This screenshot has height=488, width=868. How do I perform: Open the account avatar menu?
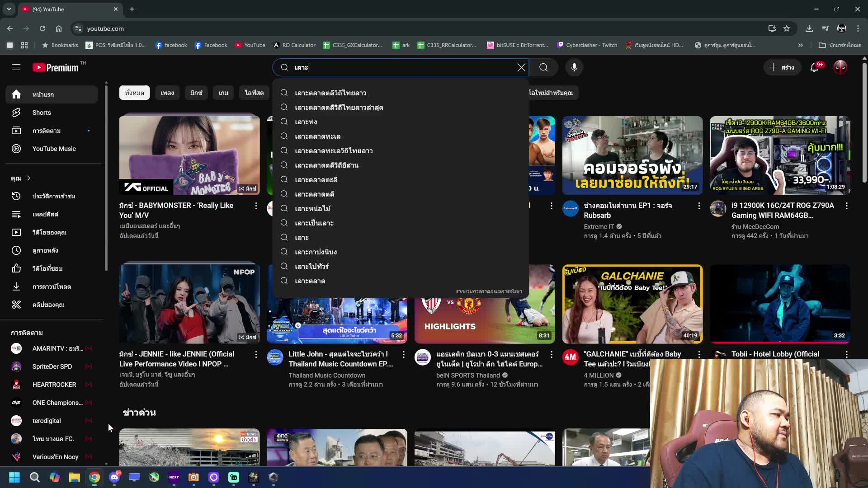(840, 67)
